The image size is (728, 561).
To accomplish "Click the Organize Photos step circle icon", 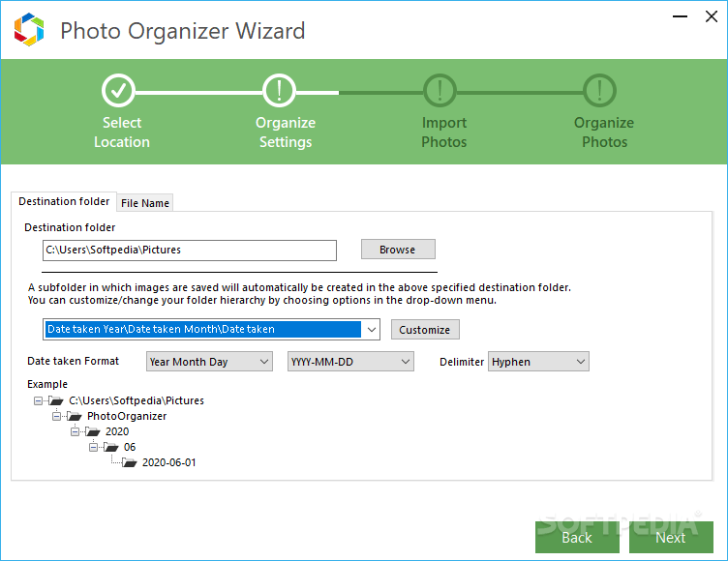I will click(x=600, y=91).
